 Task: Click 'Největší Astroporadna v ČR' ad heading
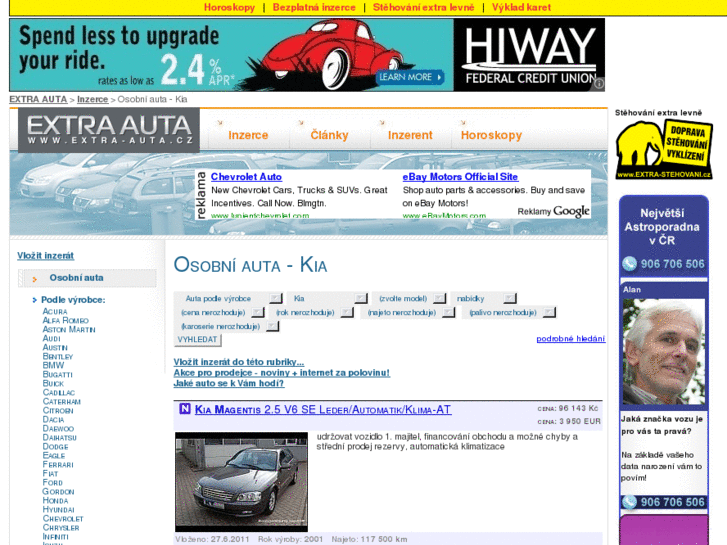(x=662, y=227)
